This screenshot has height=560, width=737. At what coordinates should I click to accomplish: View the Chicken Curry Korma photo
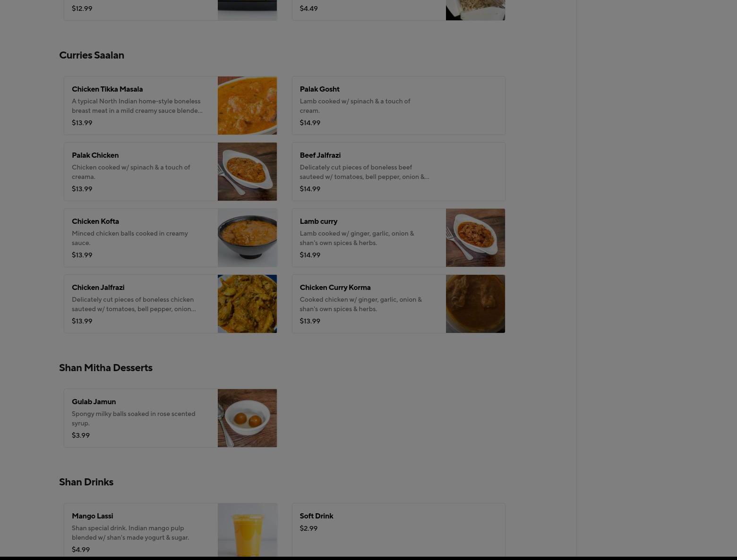click(x=475, y=304)
